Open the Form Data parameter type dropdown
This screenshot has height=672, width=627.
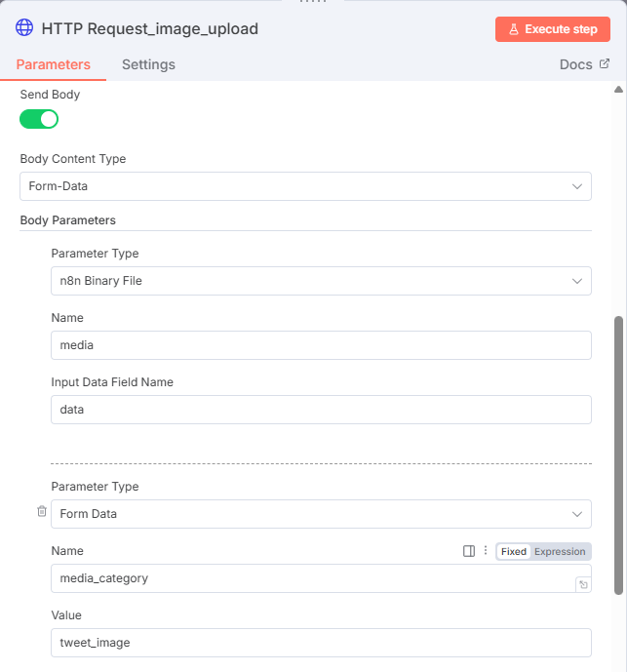(x=321, y=514)
